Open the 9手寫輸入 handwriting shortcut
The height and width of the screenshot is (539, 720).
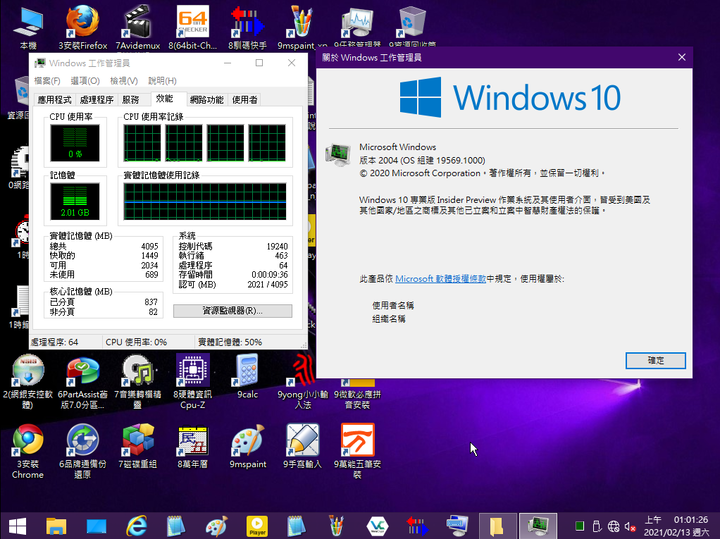[x=303, y=447]
